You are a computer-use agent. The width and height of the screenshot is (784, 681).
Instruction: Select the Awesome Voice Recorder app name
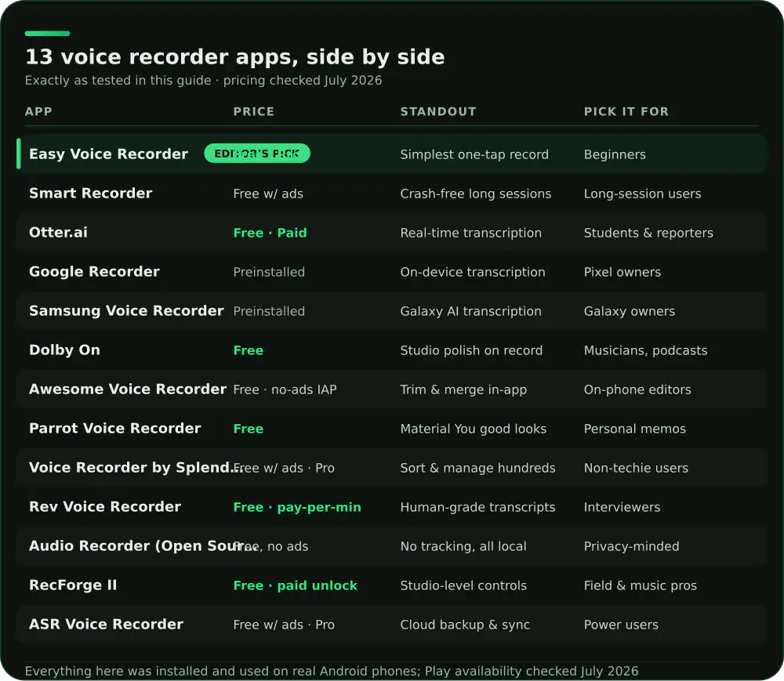point(128,389)
